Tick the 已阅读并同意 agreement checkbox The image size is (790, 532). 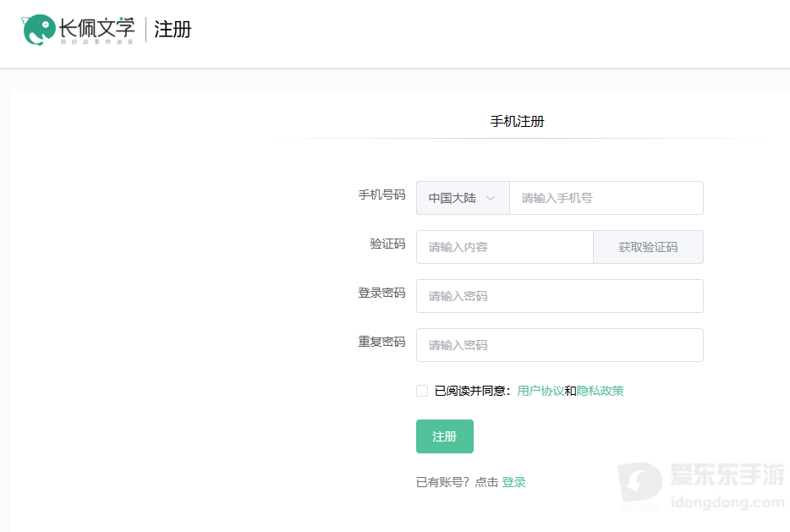coord(422,391)
